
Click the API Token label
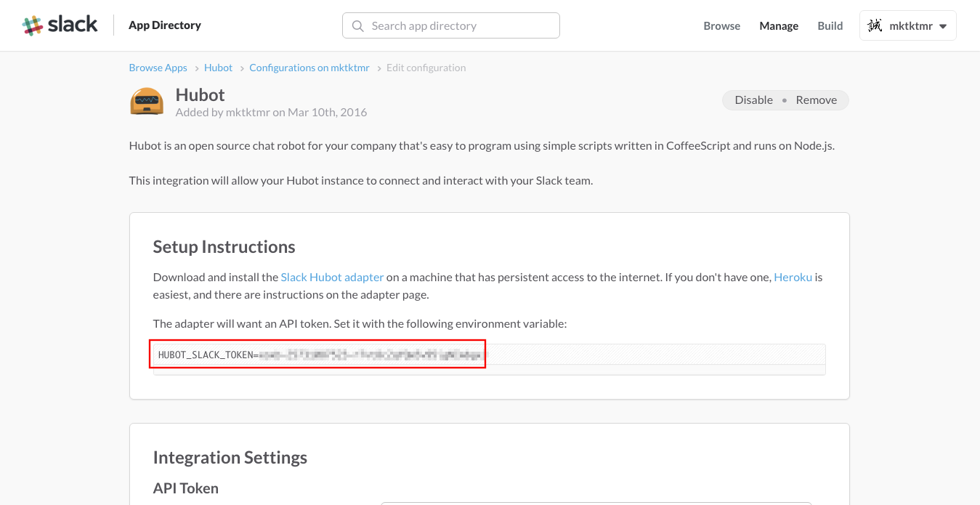pyautogui.click(x=186, y=488)
